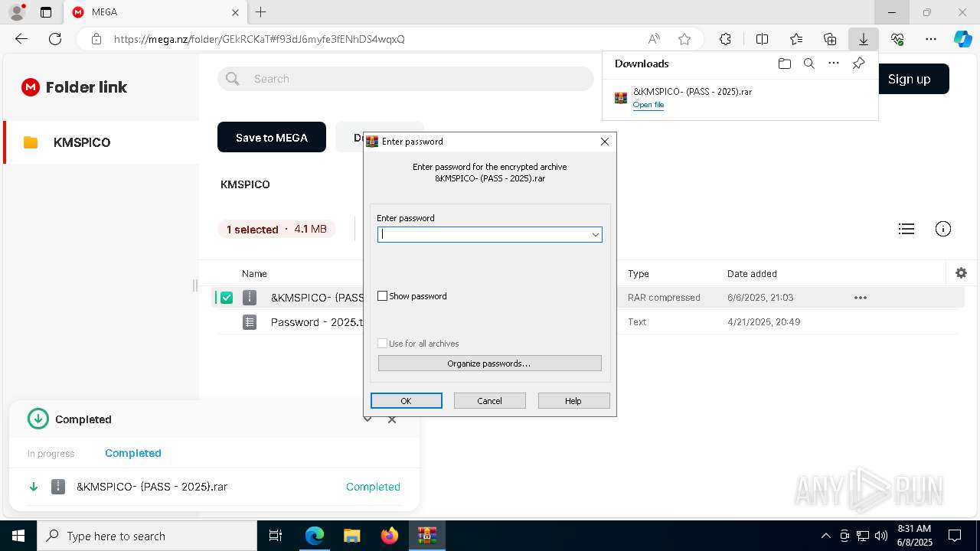This screenshot has width=980, height=551.
Task: Open the Windows Start menu
Action: point(18,536)
